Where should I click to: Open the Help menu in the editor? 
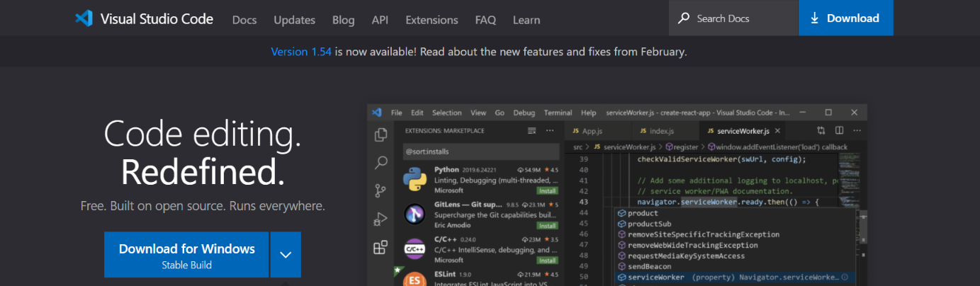(588, 113)
